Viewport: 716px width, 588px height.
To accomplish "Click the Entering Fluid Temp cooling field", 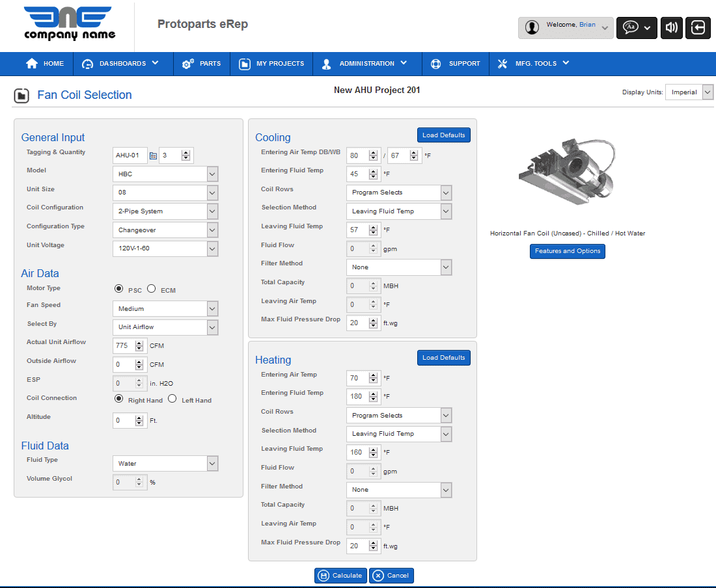I will [357, 174].
